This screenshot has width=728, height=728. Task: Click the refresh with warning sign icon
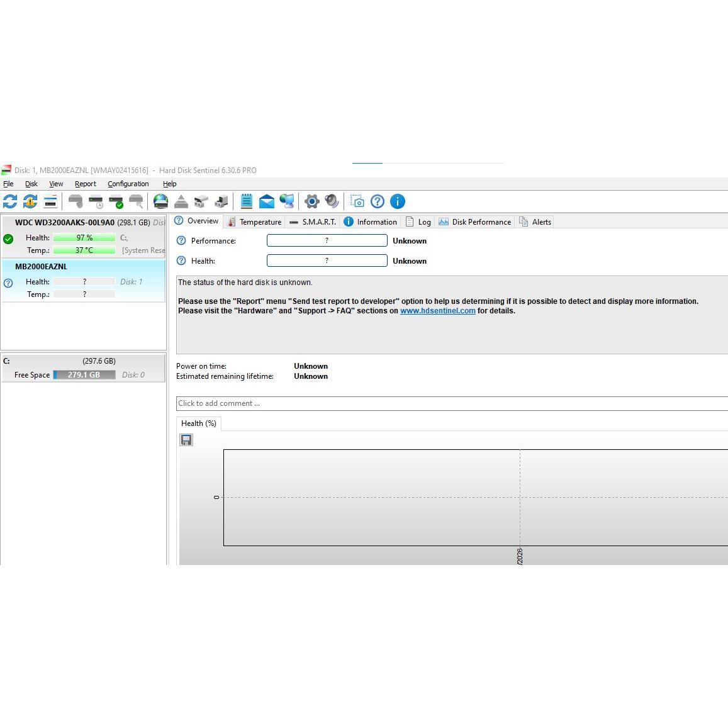tap(30, 201)
